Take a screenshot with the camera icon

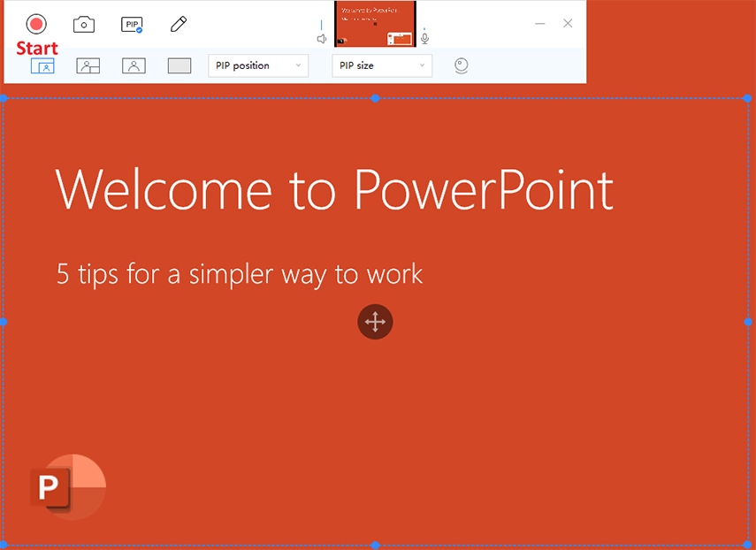pos(84,25)
